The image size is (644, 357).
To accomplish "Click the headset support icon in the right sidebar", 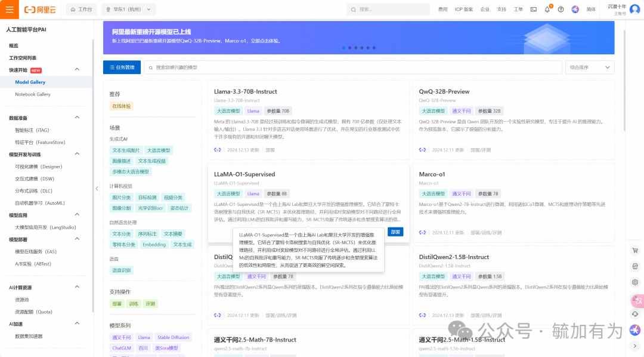I will [635, 314].
